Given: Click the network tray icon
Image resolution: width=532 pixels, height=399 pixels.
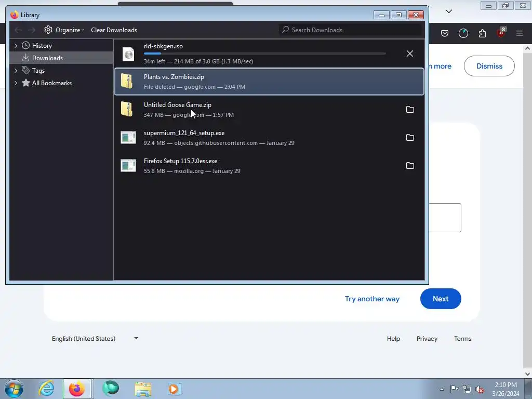Looking at the screenshot, I should [x=467, y=389].
